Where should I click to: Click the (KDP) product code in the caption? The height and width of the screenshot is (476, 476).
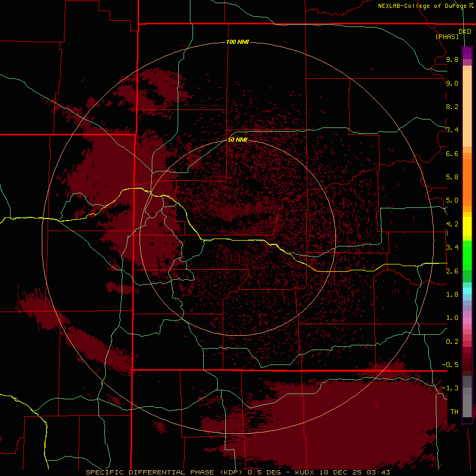point(231,472)
